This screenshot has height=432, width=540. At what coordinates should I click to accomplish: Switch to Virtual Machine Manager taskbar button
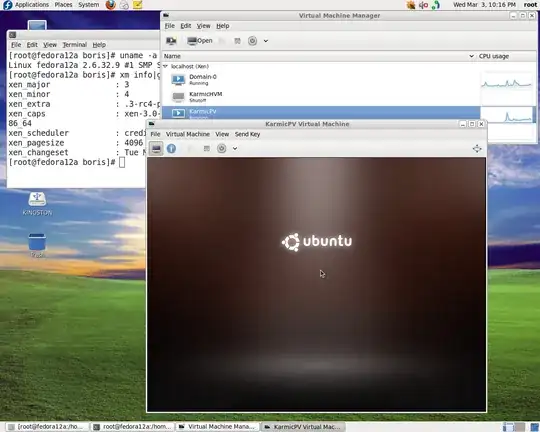[217, 427]
